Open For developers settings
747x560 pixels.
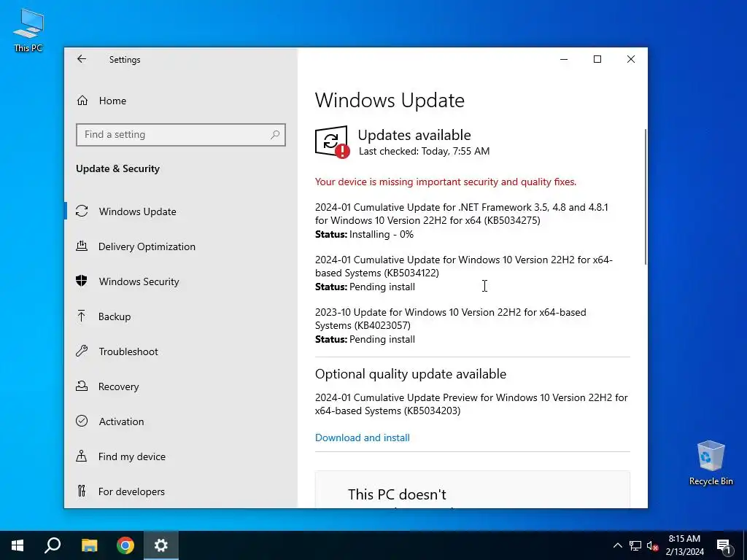pyautogui.click(x=131, y=491)
